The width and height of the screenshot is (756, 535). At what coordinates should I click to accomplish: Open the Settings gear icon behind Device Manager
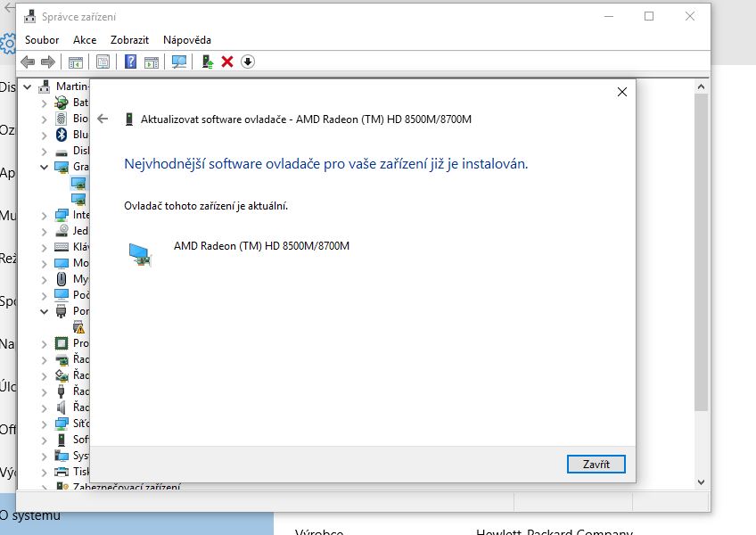pos(8,44)
